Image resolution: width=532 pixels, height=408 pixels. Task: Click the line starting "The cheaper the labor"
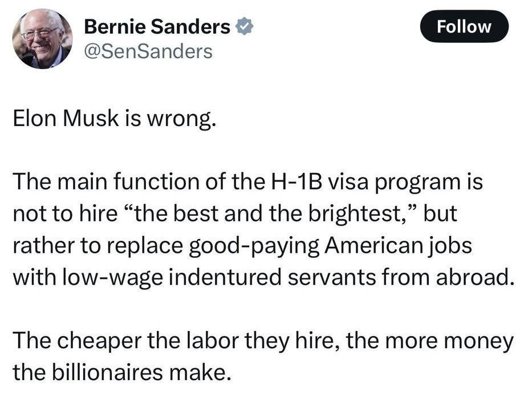[x=262, y=341]
